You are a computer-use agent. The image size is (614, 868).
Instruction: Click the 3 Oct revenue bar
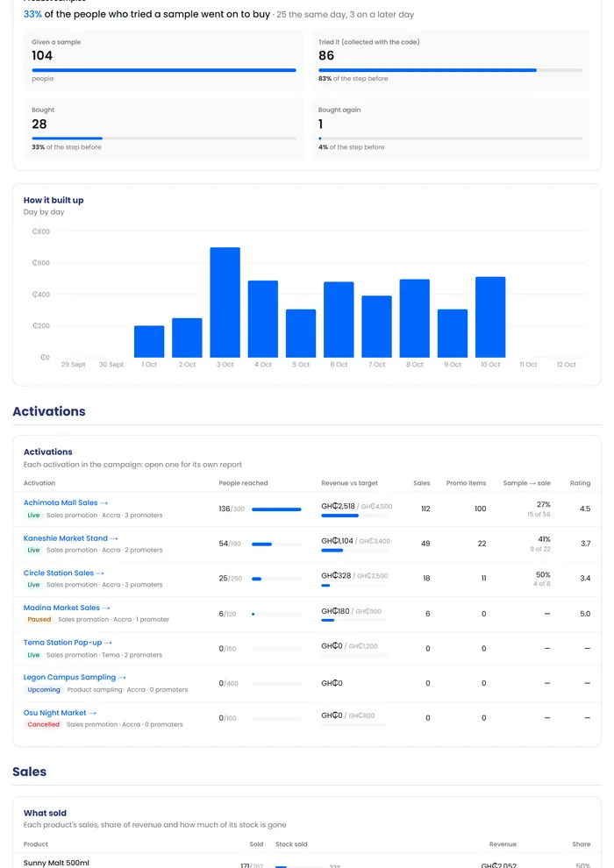click(225, 302)
